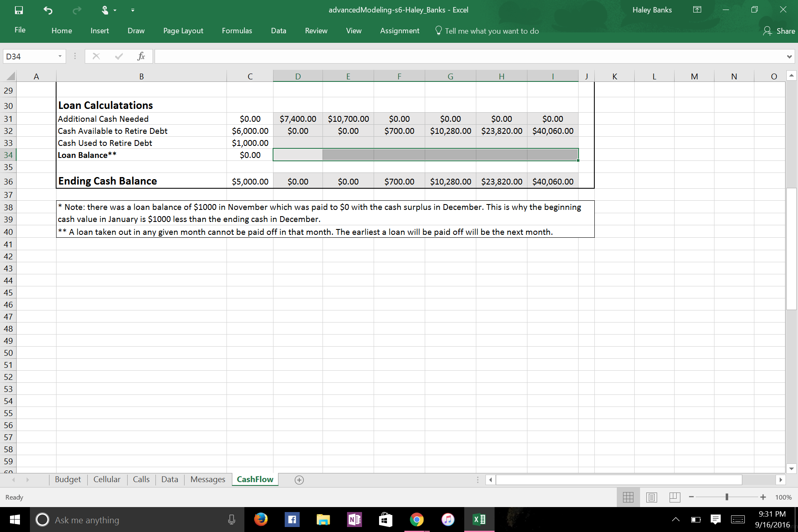Open the Data ribbon tab
The image size is (798, 532).
pyautogui.click(x=278, y=31)
